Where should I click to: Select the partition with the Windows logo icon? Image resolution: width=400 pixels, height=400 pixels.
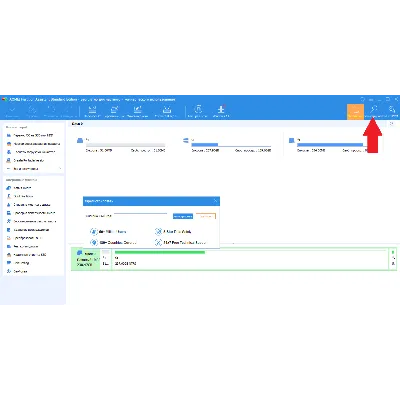pos(186,141)
